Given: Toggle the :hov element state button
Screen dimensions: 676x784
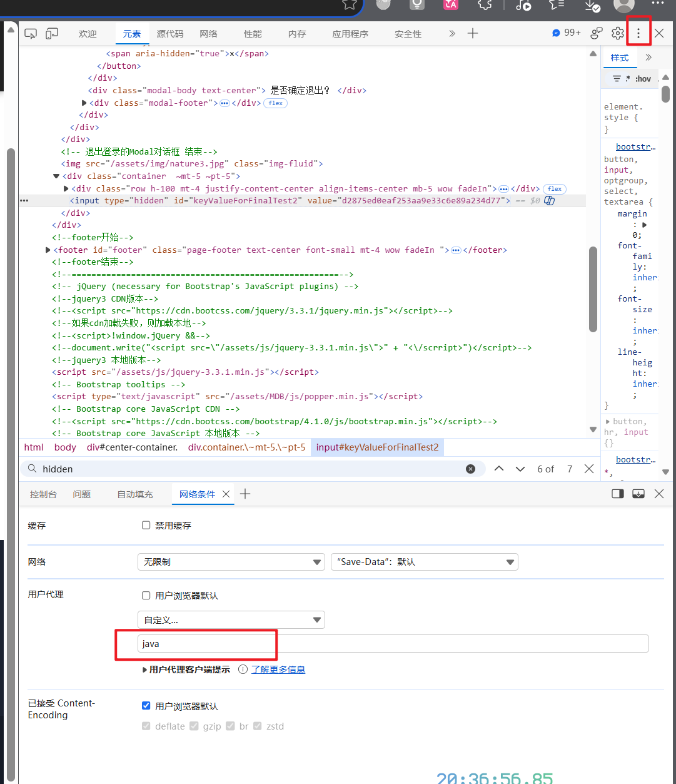Looking at the screenshot, I should point(643,79).
